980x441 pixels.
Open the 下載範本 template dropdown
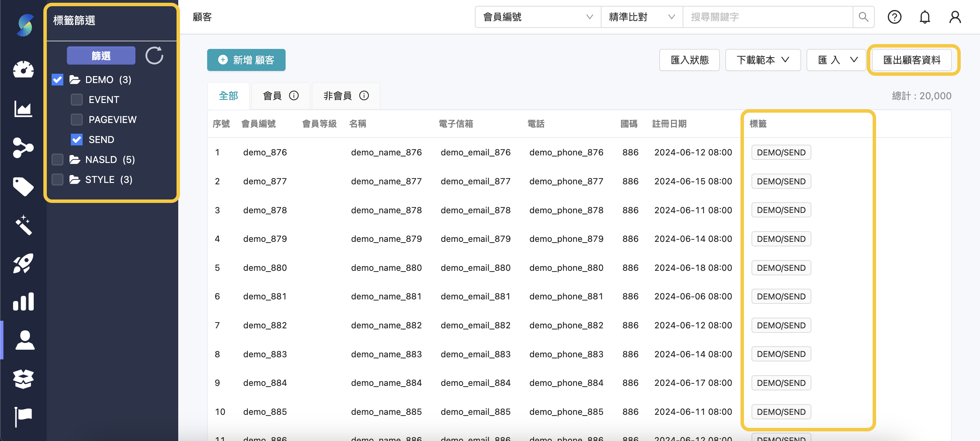(763, 60)
